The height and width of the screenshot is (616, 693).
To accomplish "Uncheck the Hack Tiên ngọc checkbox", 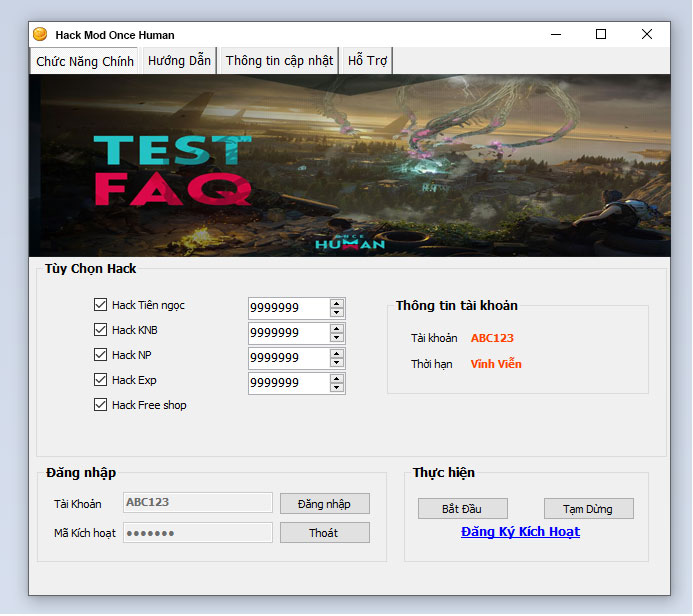I will [x=100, y=304].
